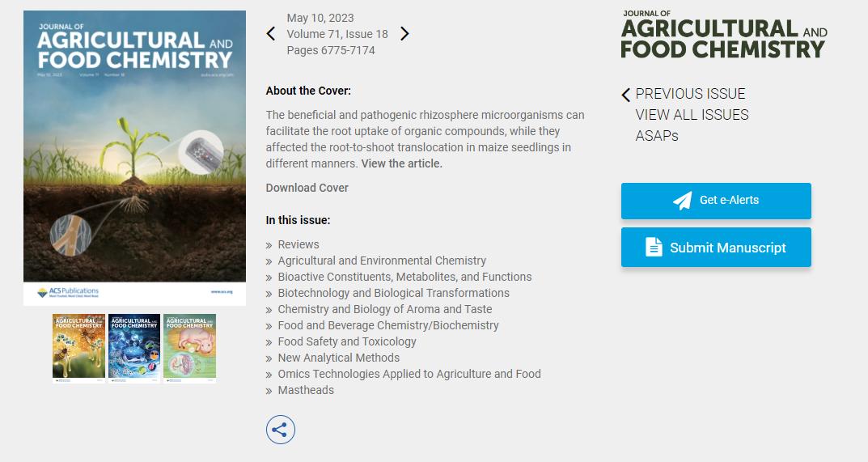The width and height of the screenshot is (868, 462).
Task: Click the double-arrow bullet next to Reviews
Action: click(269, 245)
